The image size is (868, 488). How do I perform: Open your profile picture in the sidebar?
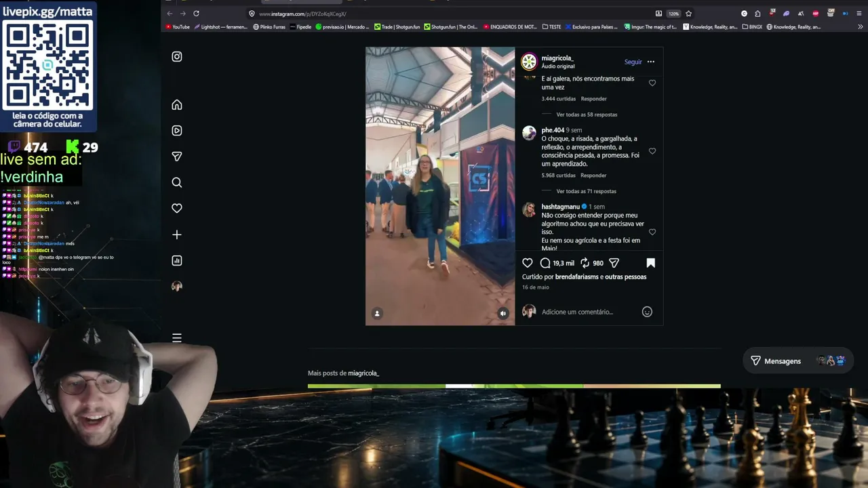(x=177, y=286)
